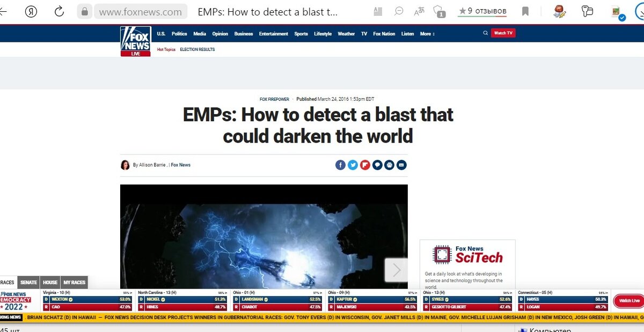Click the LANDSMAN 52.5% result row
The height and width of the screenshot is (332, 644).
click(x=277, y=299)
